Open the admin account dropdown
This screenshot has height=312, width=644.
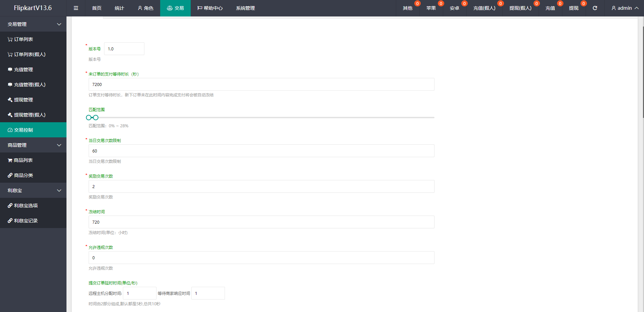point(625,8)
